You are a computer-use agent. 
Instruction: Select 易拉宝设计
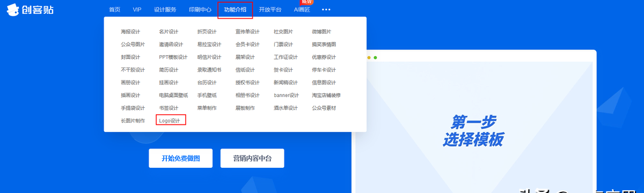[x=209, y=44]
